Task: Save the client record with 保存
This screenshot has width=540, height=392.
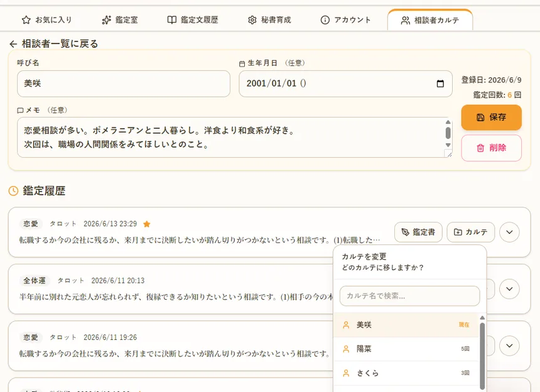Action: click(492, 117)
